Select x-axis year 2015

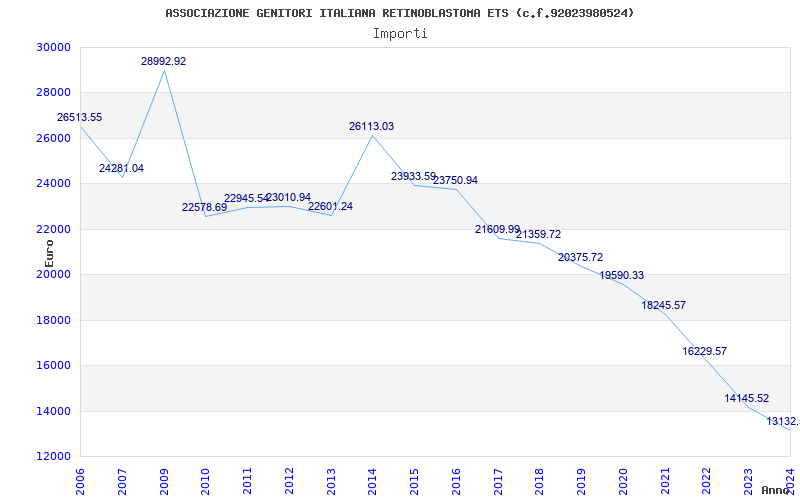pyautogui.click(x=414, y=481)
